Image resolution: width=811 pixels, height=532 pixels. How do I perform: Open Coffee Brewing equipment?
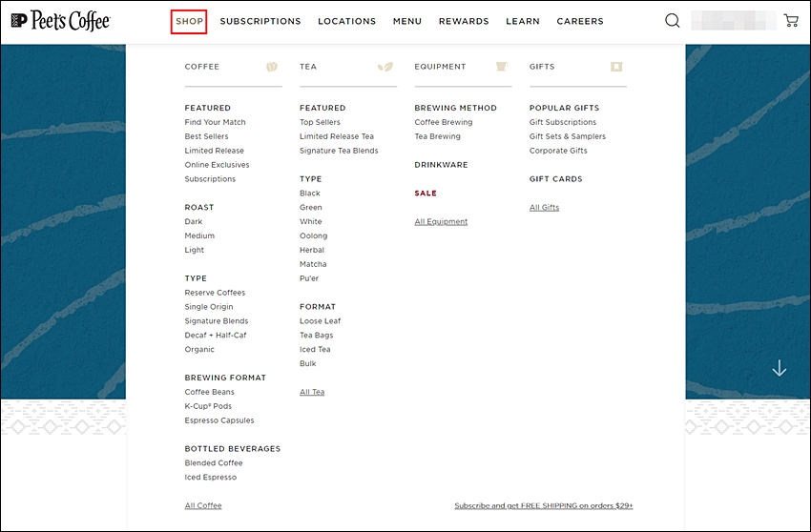(444, 122)
